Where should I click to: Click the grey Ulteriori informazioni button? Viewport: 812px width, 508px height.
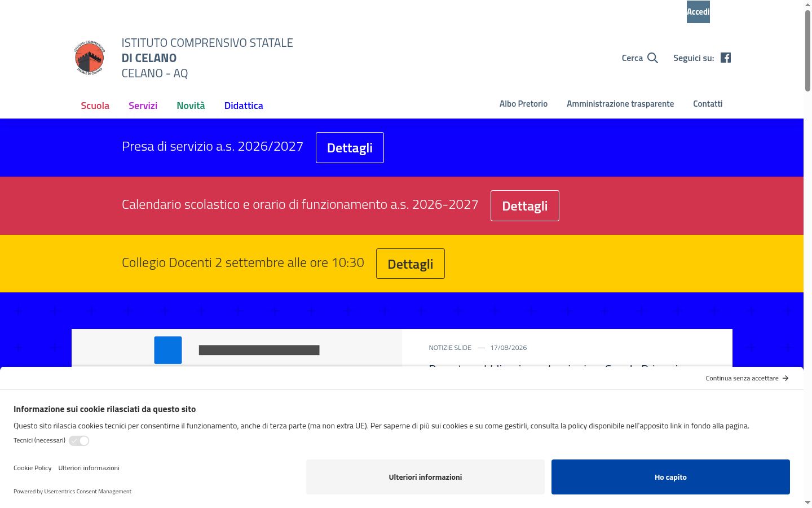point(425,477)
